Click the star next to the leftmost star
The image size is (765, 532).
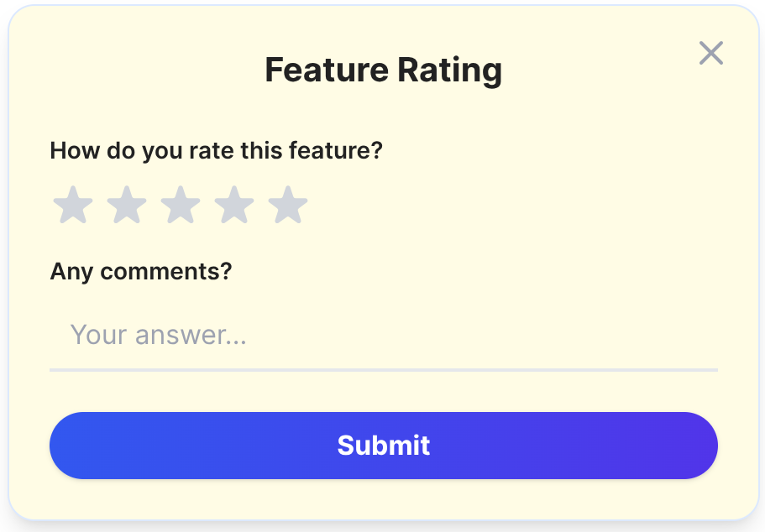(126, 204)
